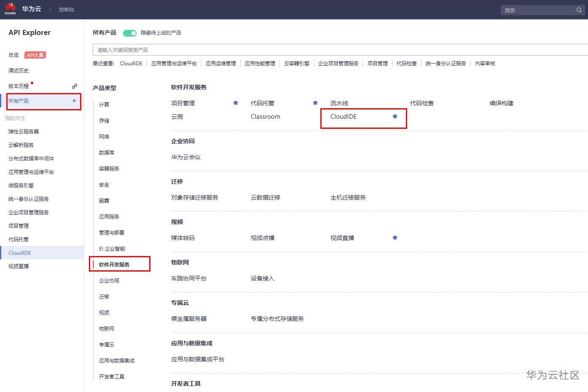Viewport: 588px width, 392px height.
Task: Open 控制台 in the header
Action: tap(67, 10)
